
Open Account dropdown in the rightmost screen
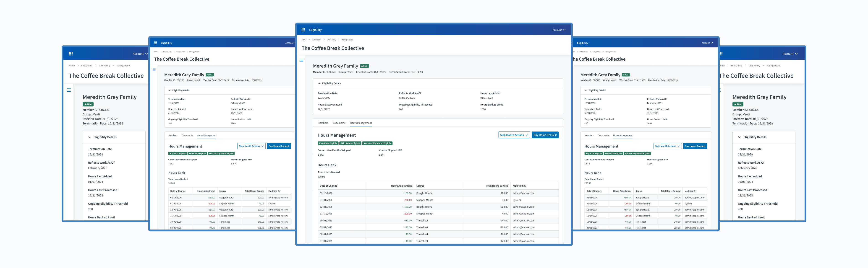[x=790, y=54]
